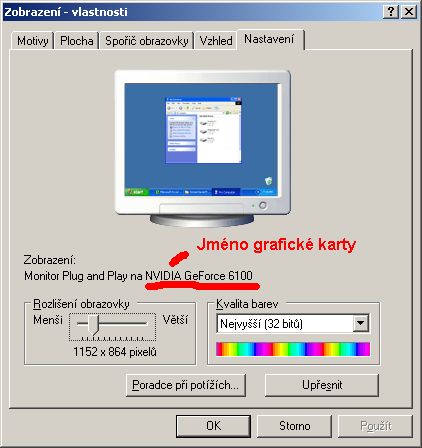The image size is (422, 448).
Task: Click the Nastavení tab
Action: (270, 39)
